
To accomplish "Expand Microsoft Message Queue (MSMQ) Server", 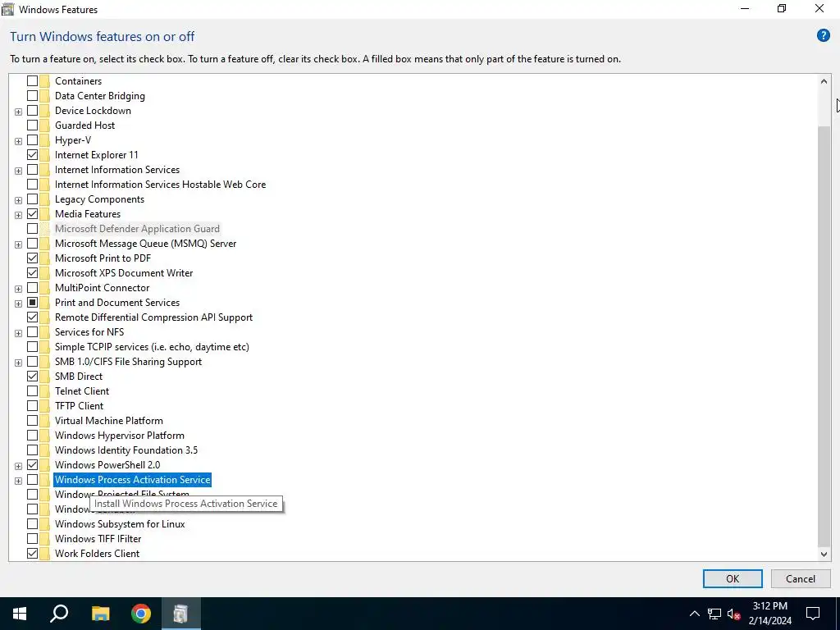I will 18,244.
